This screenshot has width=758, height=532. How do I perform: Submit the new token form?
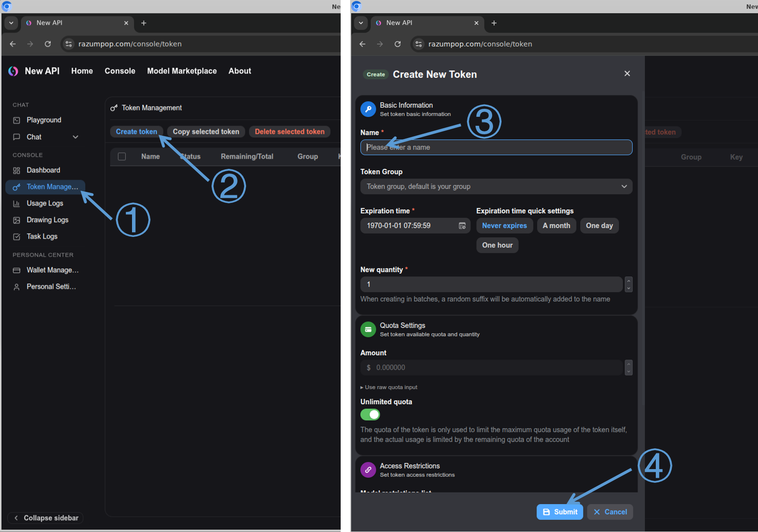coord(560,512)
